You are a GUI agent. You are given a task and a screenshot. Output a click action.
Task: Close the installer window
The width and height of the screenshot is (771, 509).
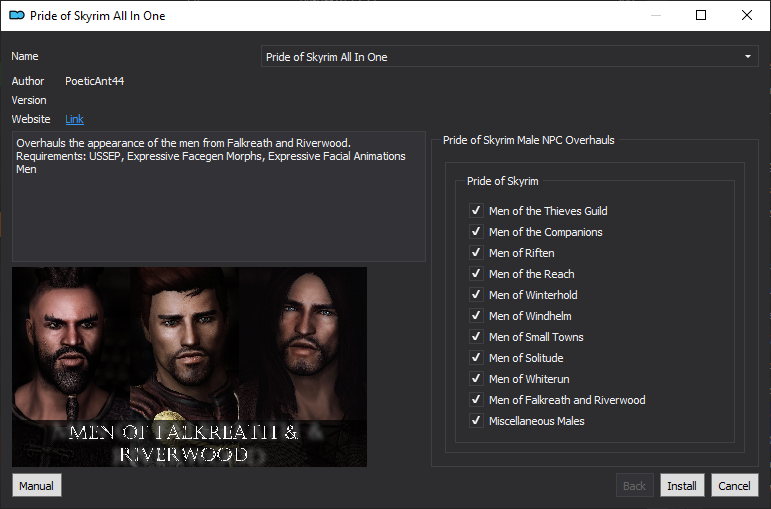pyautogui.click(x=746, y=15)
